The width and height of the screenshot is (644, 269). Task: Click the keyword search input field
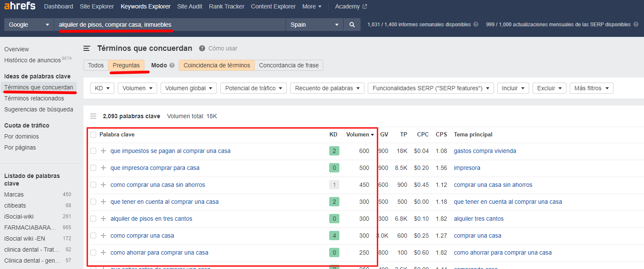point(169,25)
